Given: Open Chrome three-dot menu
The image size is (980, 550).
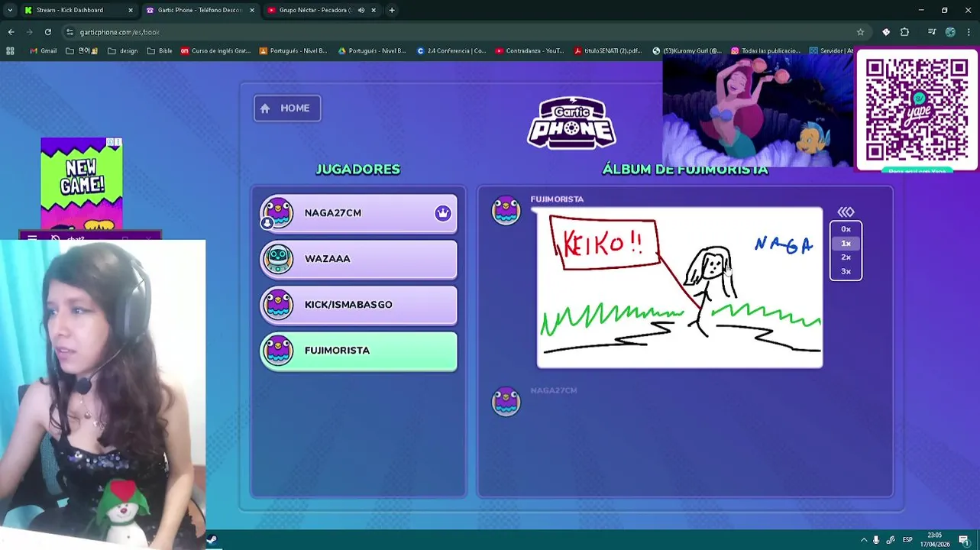Looking at the screenshot, I should tap(969, 32).
